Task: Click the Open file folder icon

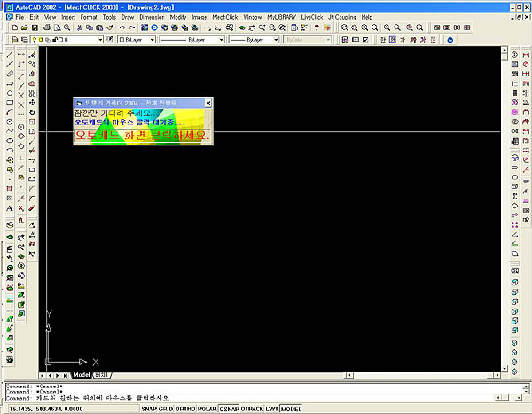Action: tap(25, 27)
